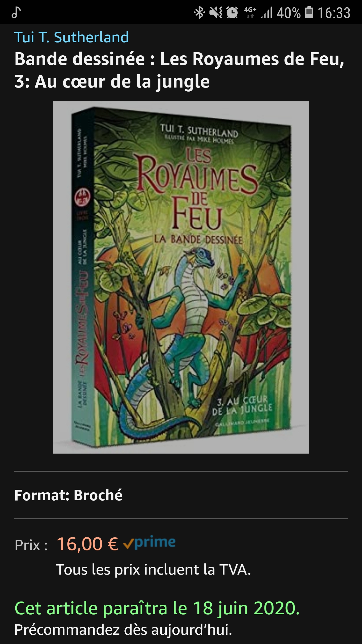362x644 pixels.
Task: Tap the Bluetooth status icon
Action: 199,13
